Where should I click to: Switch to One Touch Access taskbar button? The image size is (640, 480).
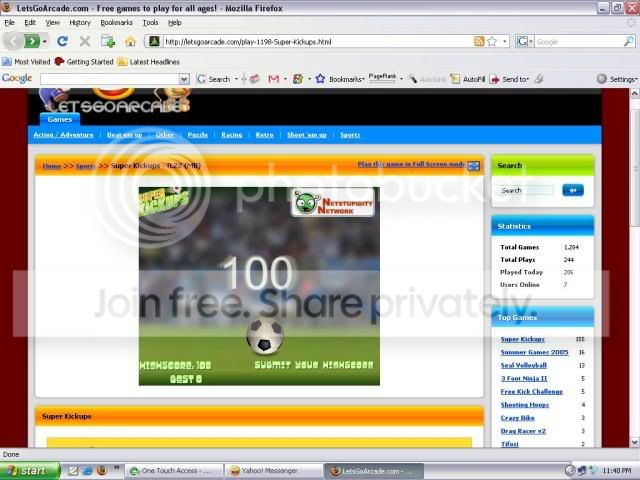click(174, 471)
